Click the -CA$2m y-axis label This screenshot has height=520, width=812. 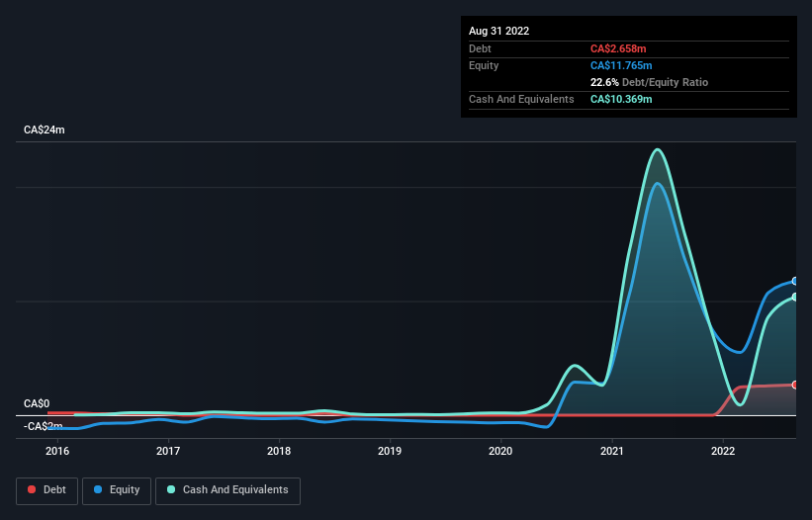tap(44, 426)
